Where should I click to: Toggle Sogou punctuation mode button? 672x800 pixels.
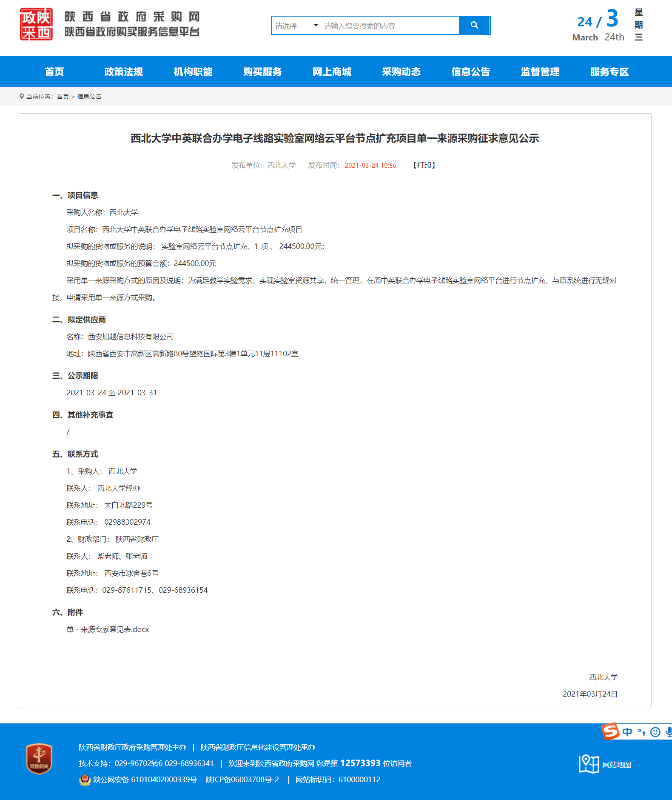click(641, 732)
